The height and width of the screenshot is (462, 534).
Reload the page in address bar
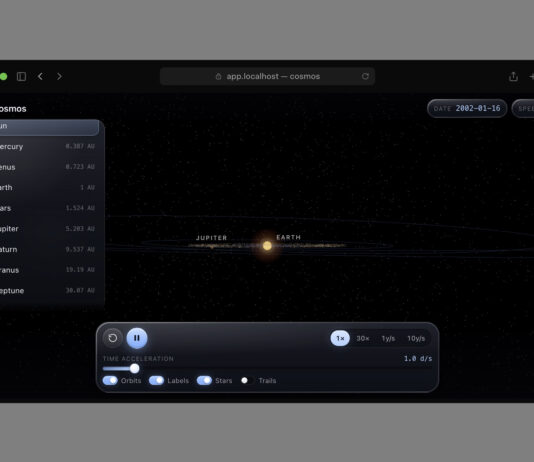[365, 76]
